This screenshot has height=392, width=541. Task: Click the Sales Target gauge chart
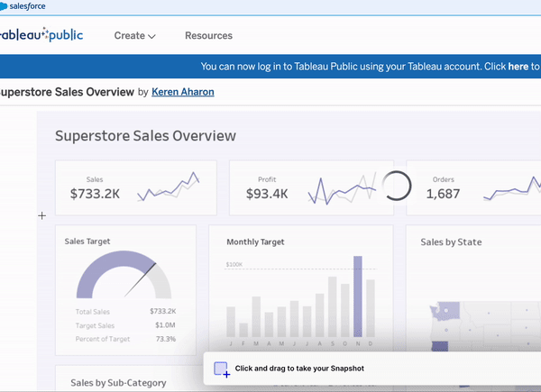(x=124, y=275)
